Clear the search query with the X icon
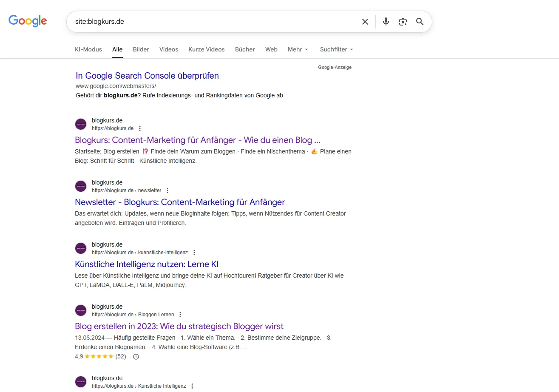This screenshot has height=392, width=559. click(x=365, y=21)
